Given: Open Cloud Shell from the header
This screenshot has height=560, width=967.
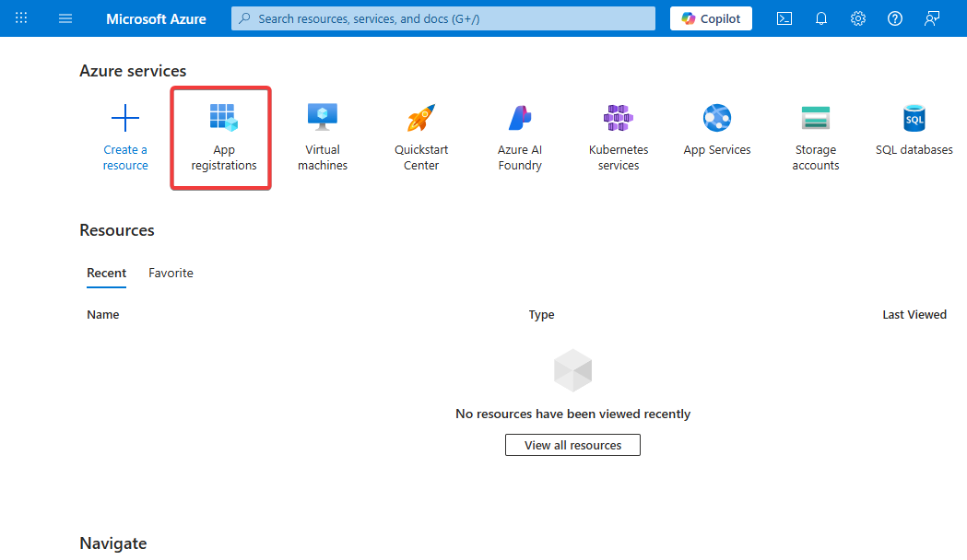Looking at the screenshot, I should coord(784,18).
